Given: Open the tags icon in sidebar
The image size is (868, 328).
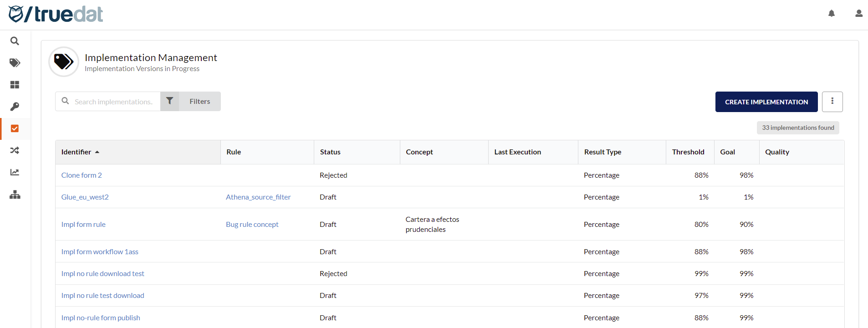Looking at the screenshot, I should tap(15, 63).
